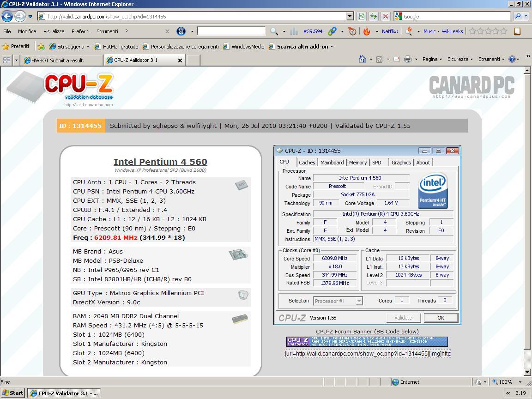532x399 pixels.
Task: Click the search magnifier button
Action: 517,16
